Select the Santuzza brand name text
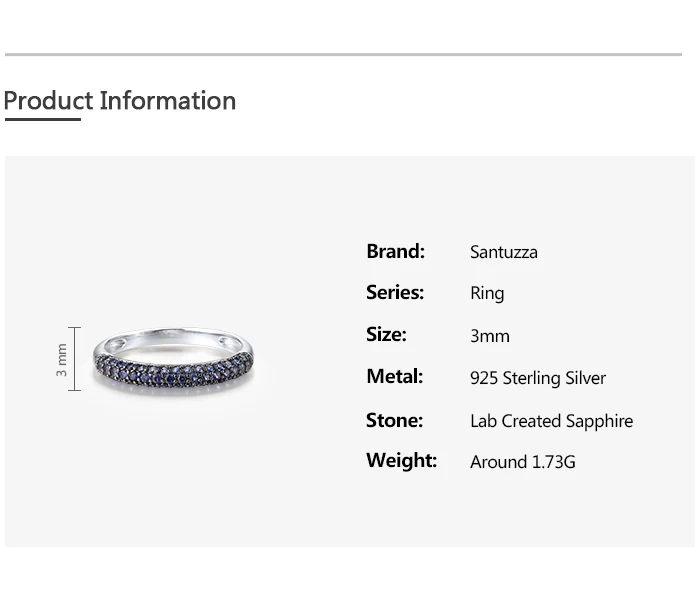This screenshot has height=607, width=700. 504,252
